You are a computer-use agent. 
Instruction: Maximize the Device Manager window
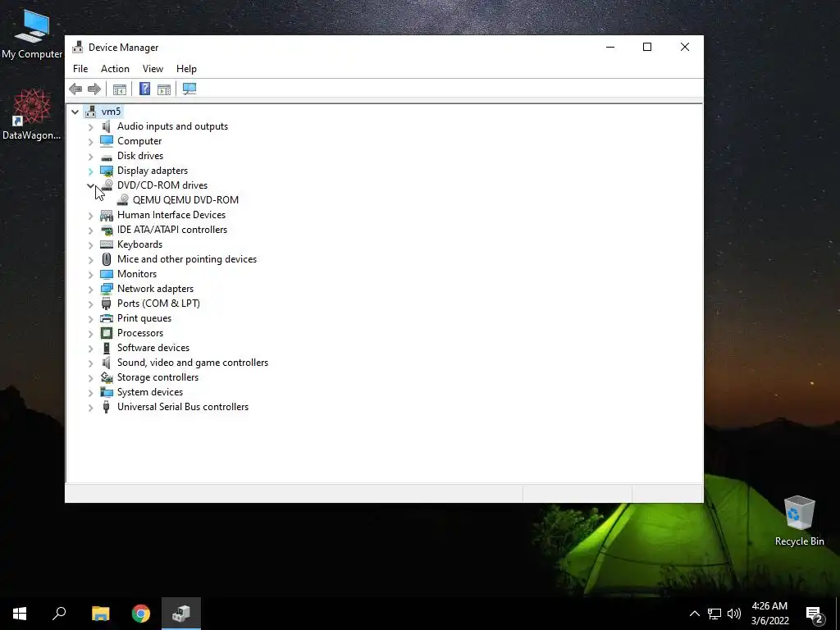coord(647,47)
